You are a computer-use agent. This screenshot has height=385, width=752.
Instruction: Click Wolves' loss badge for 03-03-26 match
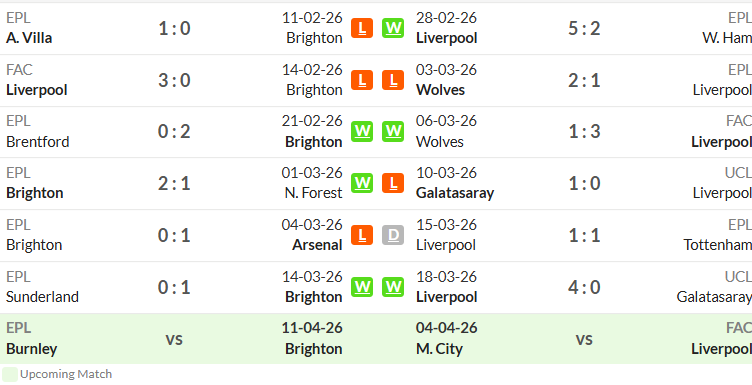click(x=393, y=80)
